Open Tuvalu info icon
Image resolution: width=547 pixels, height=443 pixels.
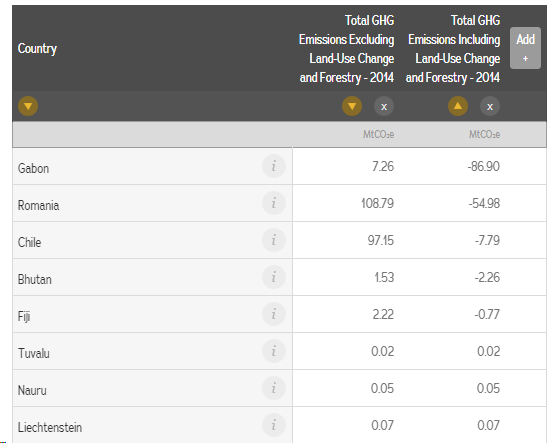pyautogui.click(x=274, y=351)
